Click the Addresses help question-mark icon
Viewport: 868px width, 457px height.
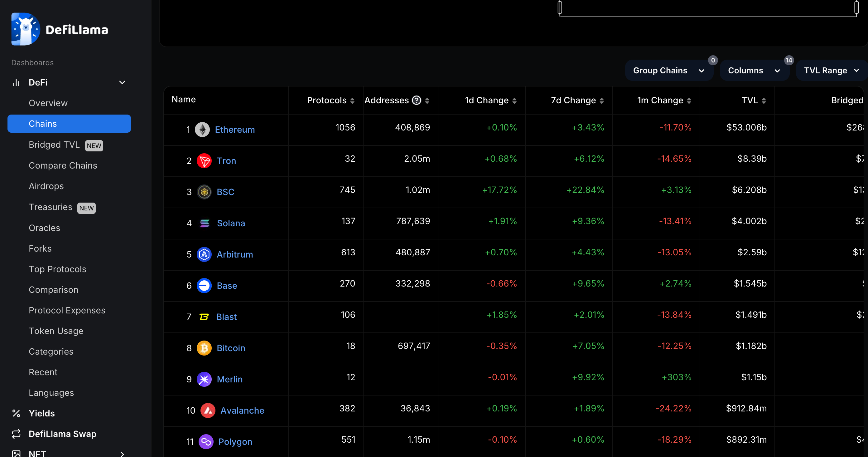click(417, 101)
